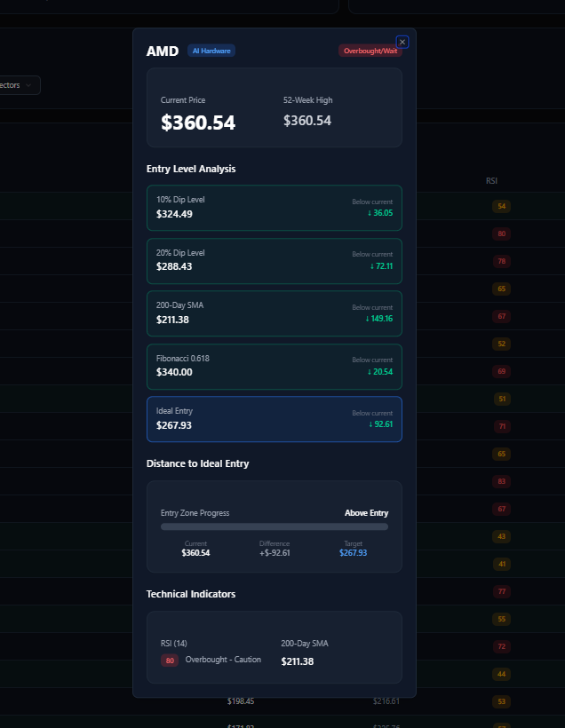565x728 pixels.
Task: Click the RSI 41 badge in background table
Action: pos(502,564)
